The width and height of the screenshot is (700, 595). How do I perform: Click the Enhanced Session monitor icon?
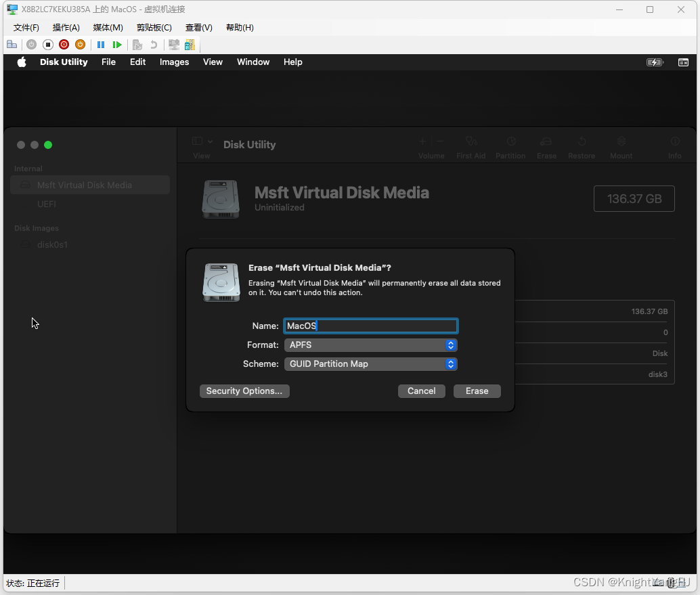pos(174,45)
